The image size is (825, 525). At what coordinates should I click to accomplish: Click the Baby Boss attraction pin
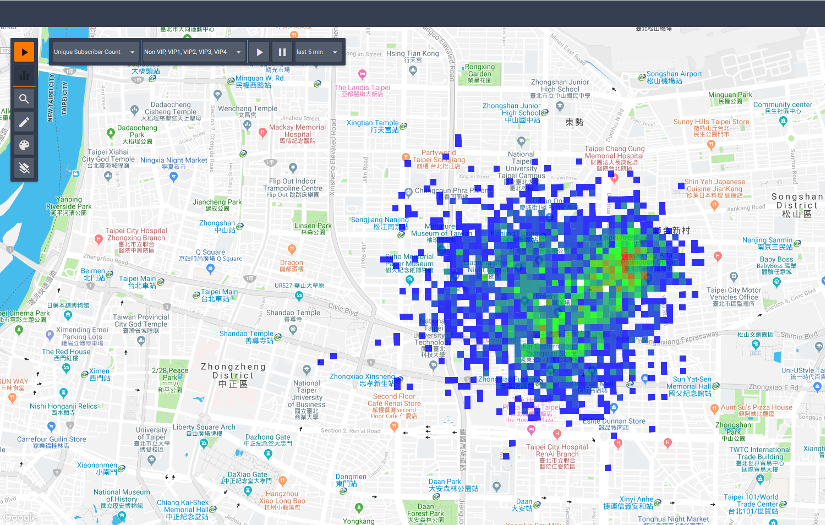coord(777,282)
